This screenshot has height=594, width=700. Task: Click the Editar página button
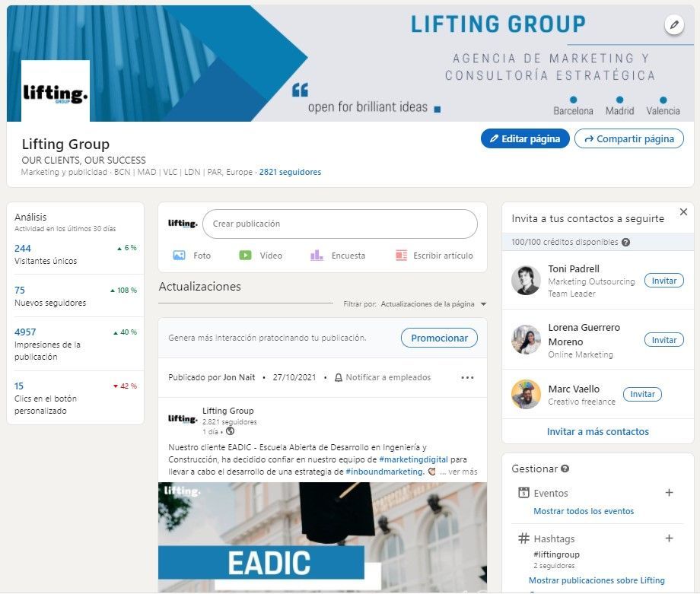coord(525,138)
